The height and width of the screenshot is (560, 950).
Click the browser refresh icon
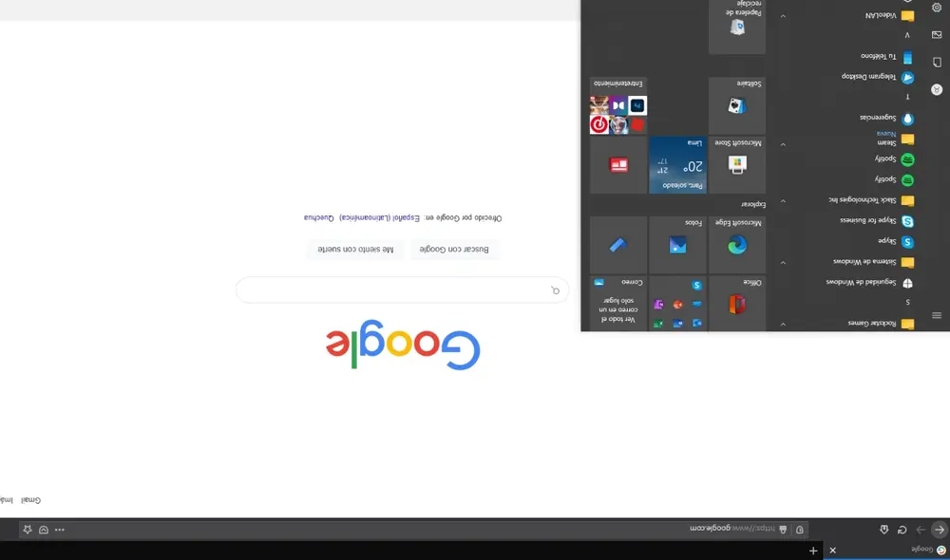tap(902, 530)
